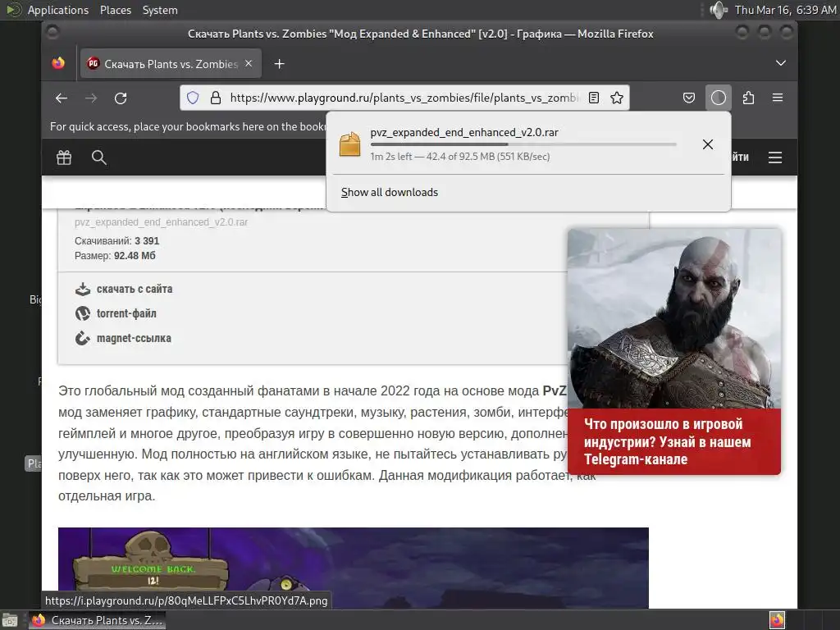Click the site security padlock icon
This screenshot has width=840, height=630.
216,98
